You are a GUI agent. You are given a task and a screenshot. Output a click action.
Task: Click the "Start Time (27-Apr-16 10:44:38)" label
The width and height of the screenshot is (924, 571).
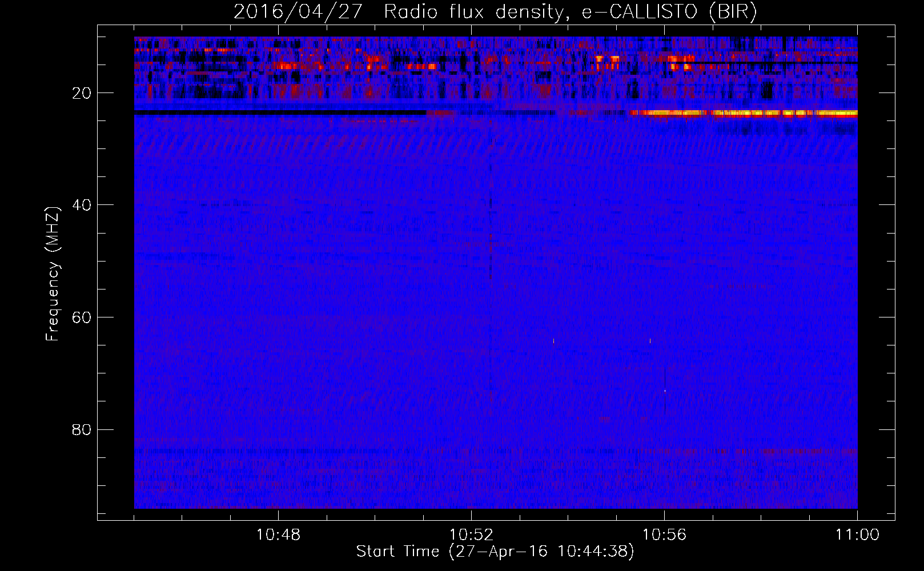click(495, 552)
